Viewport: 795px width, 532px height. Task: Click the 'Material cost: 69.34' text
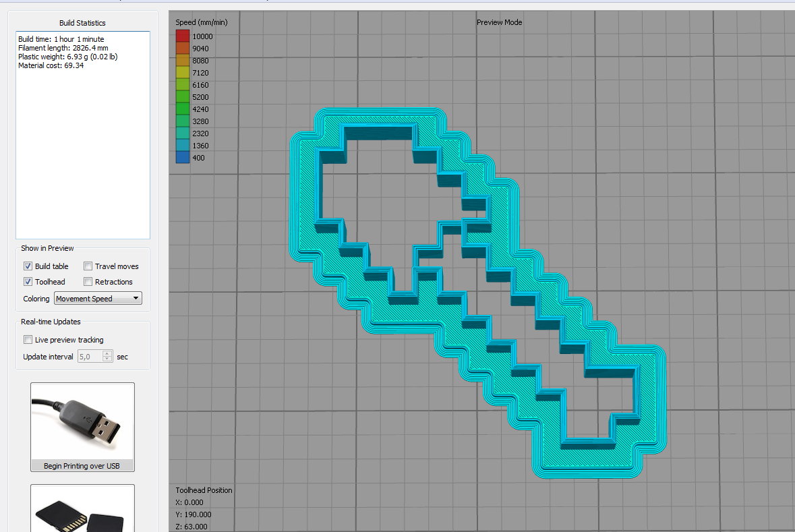pyautogui.click(x=51, y=65)
